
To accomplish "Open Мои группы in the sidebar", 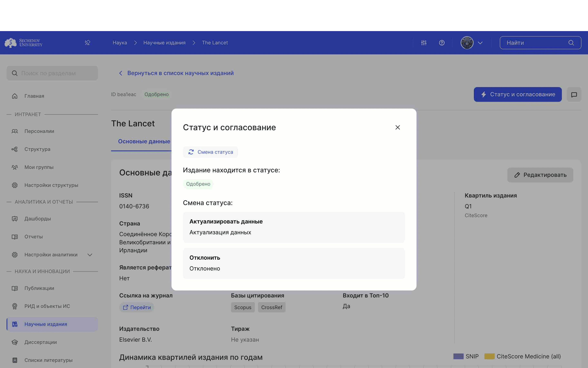I will tap(52, 167).
